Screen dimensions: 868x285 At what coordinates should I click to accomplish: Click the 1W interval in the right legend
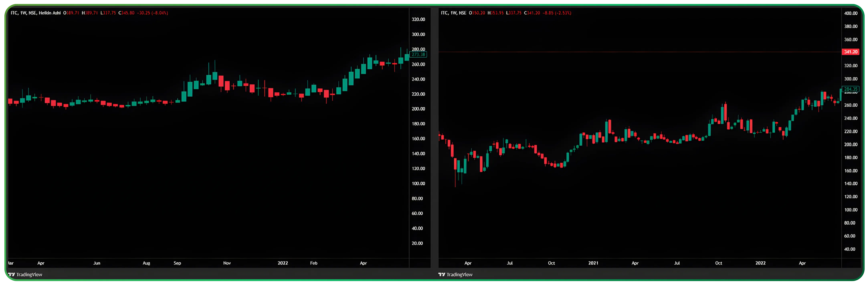[454, 12]
